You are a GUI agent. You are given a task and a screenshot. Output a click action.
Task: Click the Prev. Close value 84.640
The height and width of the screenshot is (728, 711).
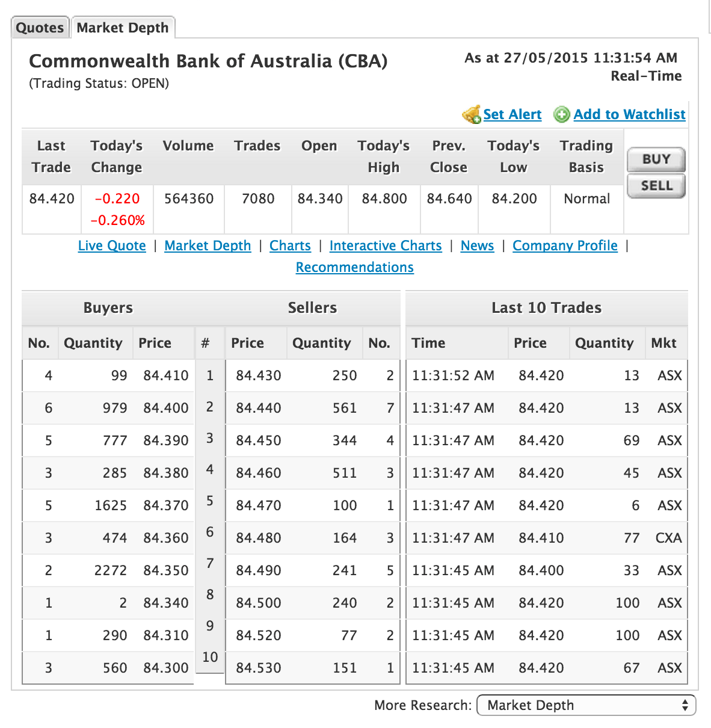click(x=449, y=199)
